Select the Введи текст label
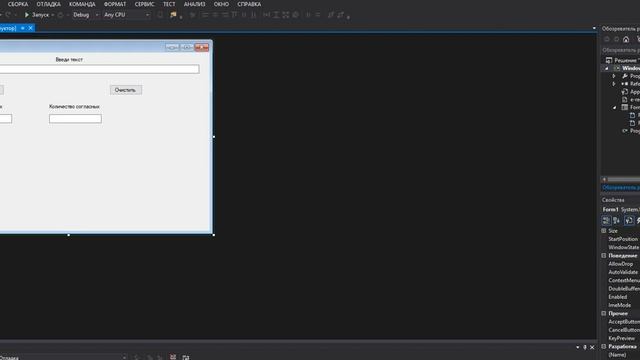The width and height of the screenshot is (640, 360). 69,60
